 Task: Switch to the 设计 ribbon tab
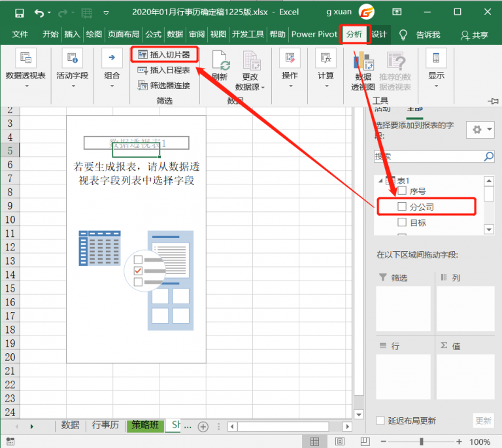(x=379, y=35)
